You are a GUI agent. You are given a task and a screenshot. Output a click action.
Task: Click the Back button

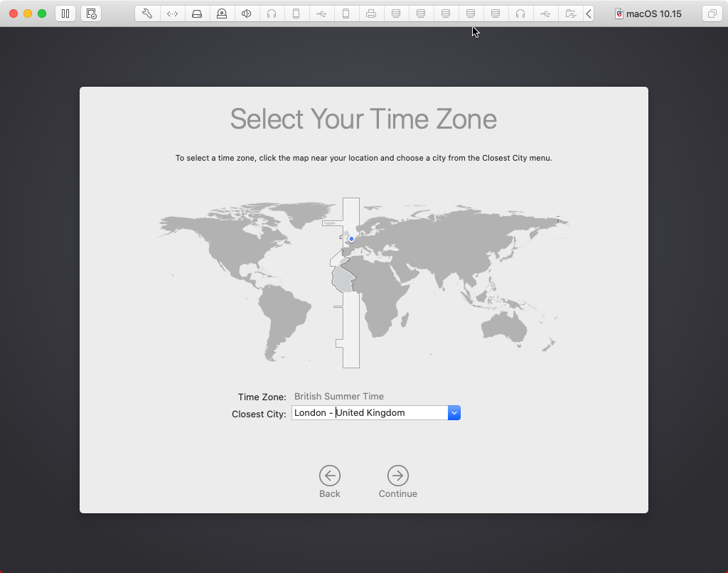point(329,476)
